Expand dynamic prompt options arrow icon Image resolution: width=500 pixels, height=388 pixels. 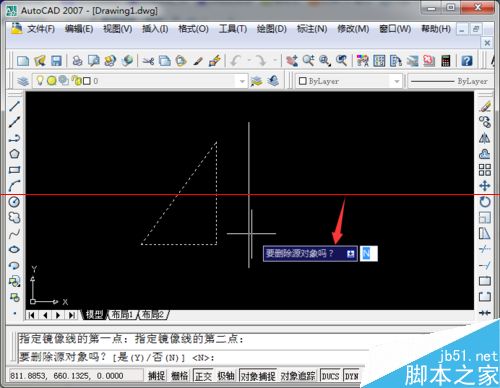(350, 254)
